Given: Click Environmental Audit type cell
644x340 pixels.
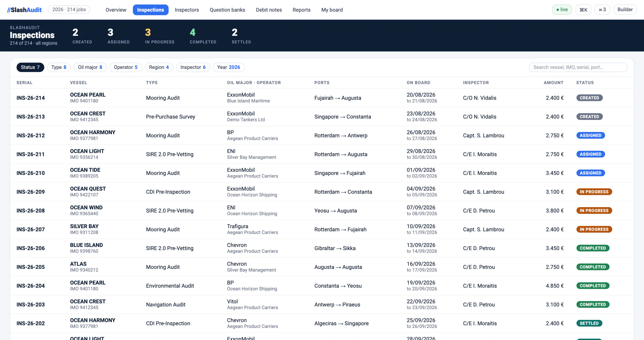Looking at the screenshot, I should click(x=170, y=286).
